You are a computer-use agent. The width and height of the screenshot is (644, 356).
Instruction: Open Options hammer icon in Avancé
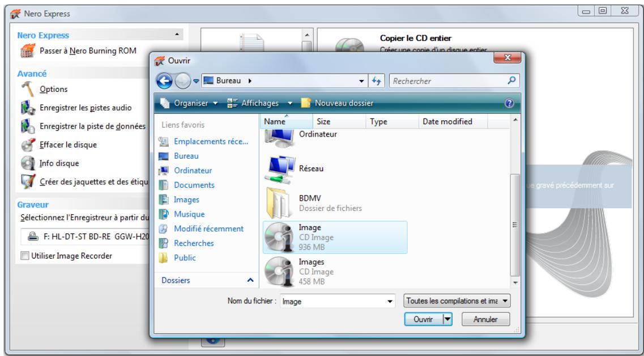tap(28, 89)
